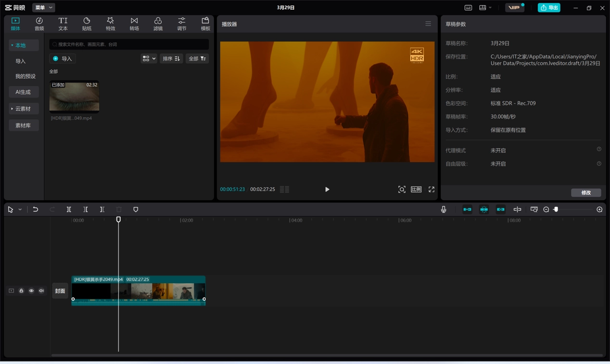Open the Effects (特效) panel
Viewport: 610px width, 364px height.
click(x=110, y=24)
